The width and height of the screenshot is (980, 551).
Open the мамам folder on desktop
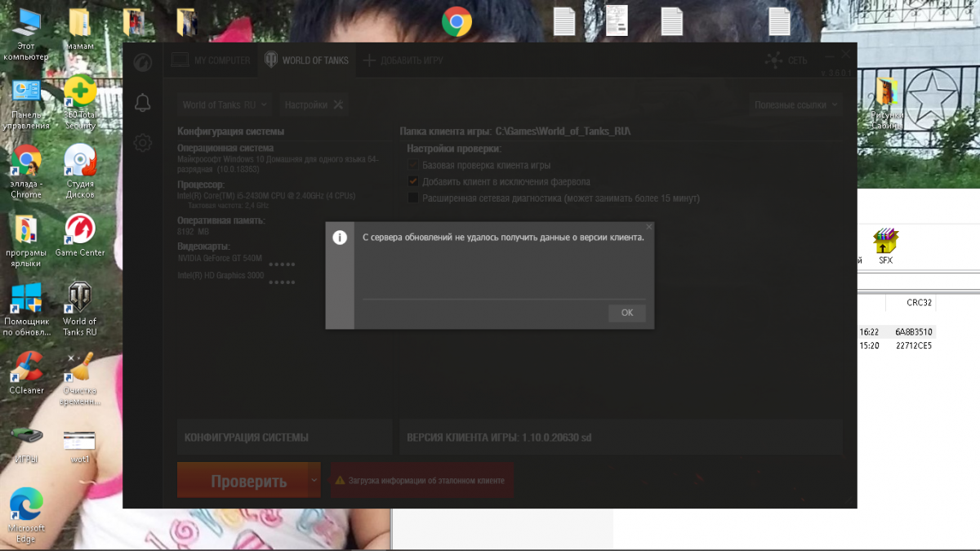click(x=80, y=29)
